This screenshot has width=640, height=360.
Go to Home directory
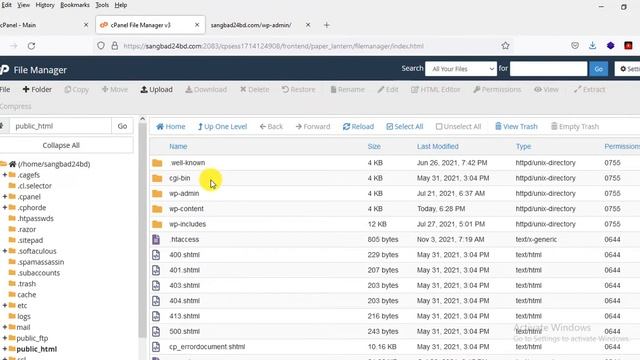click(x=171, y=127)
